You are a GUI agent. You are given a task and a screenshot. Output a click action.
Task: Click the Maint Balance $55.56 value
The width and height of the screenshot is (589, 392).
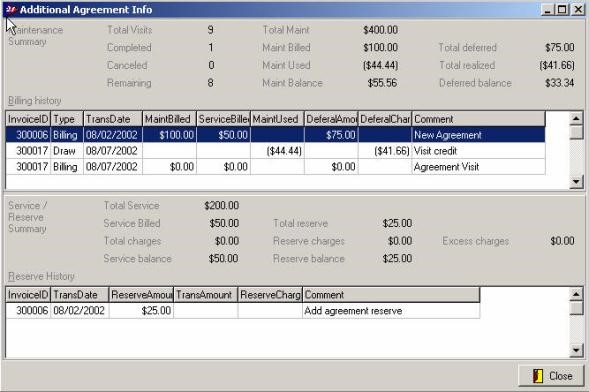pos(382,83)
